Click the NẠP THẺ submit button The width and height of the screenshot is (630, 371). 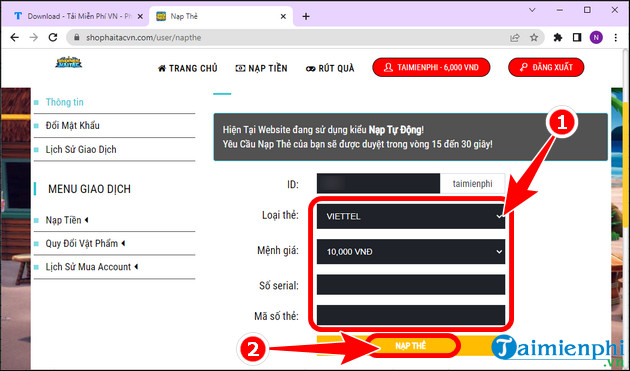coord(411,346)
